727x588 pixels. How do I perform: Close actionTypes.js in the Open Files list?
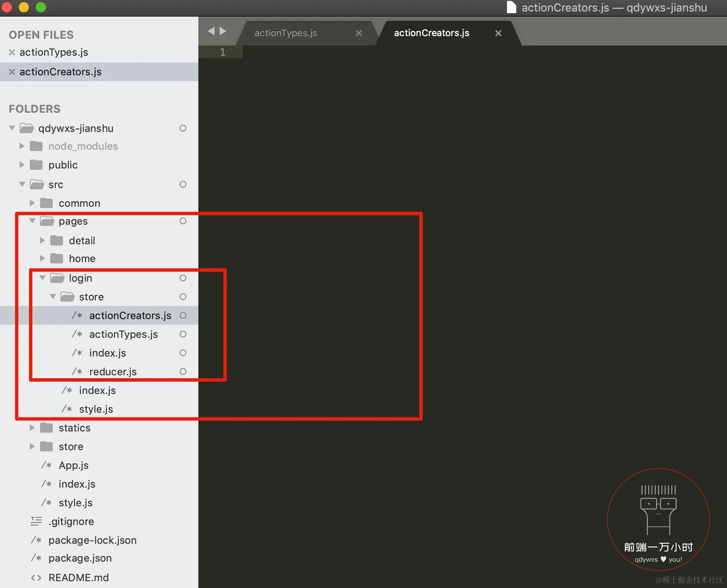click(12, 52)
